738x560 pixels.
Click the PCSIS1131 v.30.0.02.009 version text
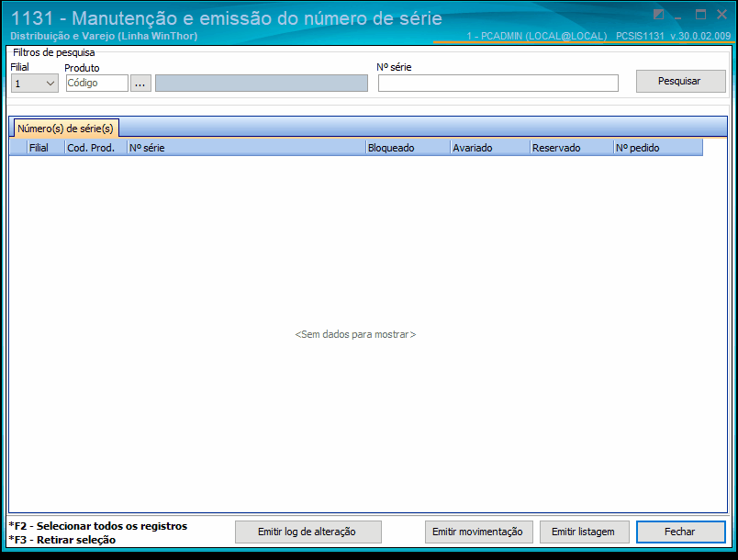(673, 36)
